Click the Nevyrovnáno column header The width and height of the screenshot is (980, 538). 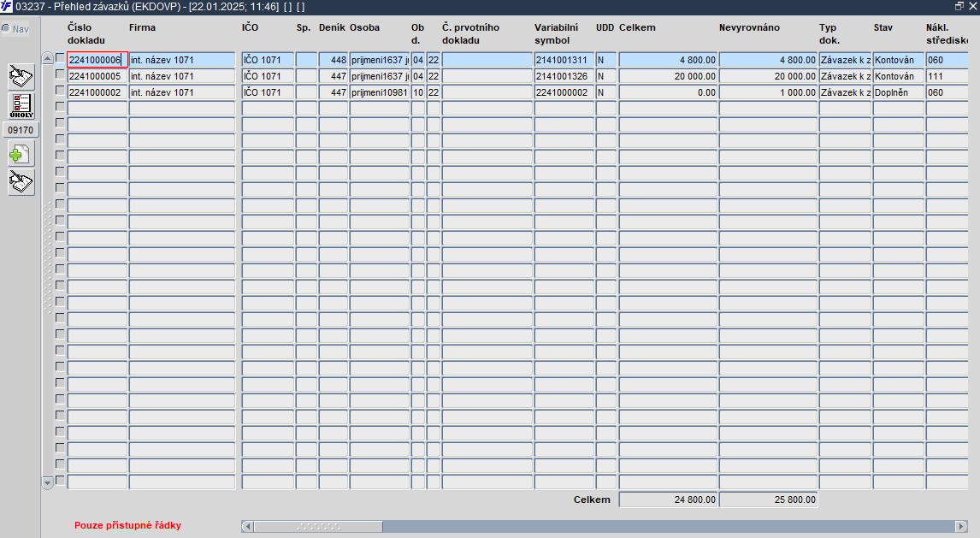pos(749,27)
